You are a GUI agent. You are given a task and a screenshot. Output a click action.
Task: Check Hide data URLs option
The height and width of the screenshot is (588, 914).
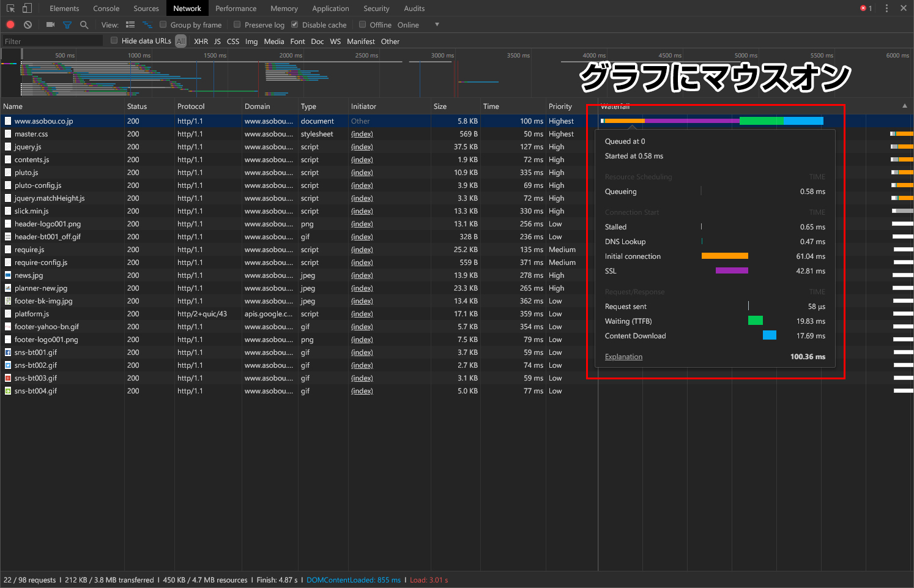pyautogui.click(x=114, y=40)
